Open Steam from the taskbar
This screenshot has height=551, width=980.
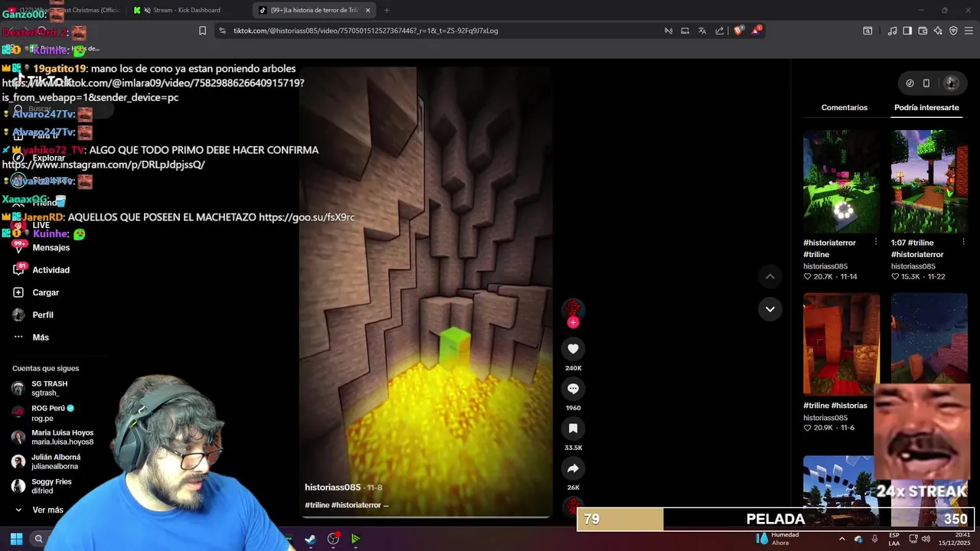pyautogui.click(x=310, y=539)
